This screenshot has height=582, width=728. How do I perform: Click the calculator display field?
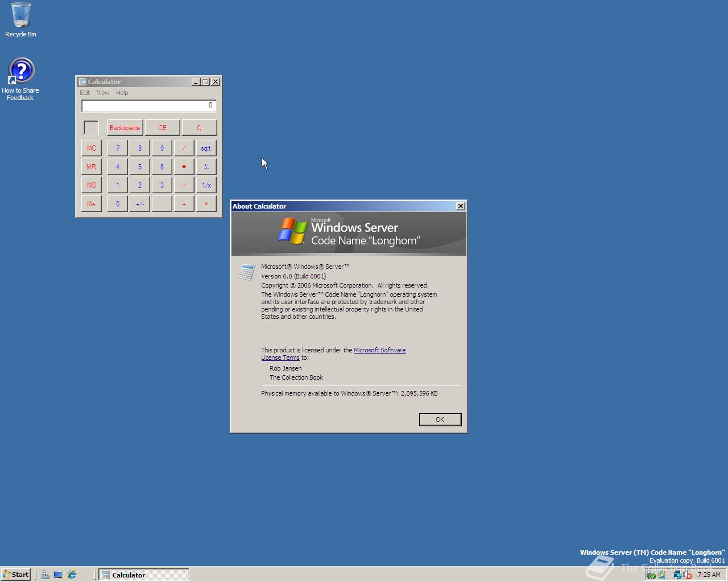click(149, 106)
